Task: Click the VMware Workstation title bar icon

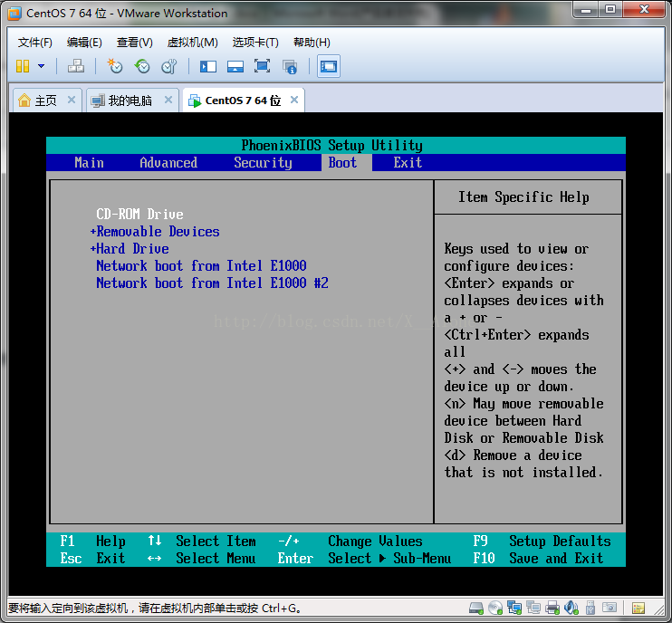Action: coord(14,14)
